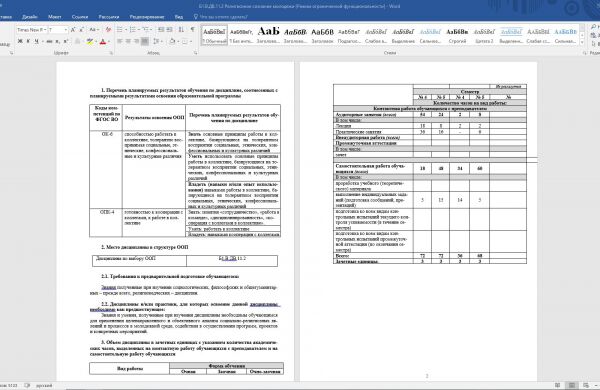Open the Вид ribbon tab
This screenshot has width=600, height=390.
179,17
